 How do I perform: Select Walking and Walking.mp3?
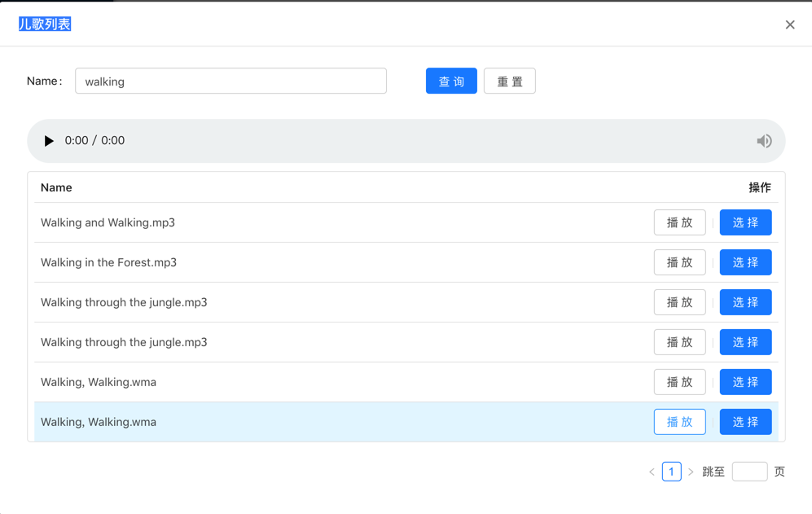point(745,222)
